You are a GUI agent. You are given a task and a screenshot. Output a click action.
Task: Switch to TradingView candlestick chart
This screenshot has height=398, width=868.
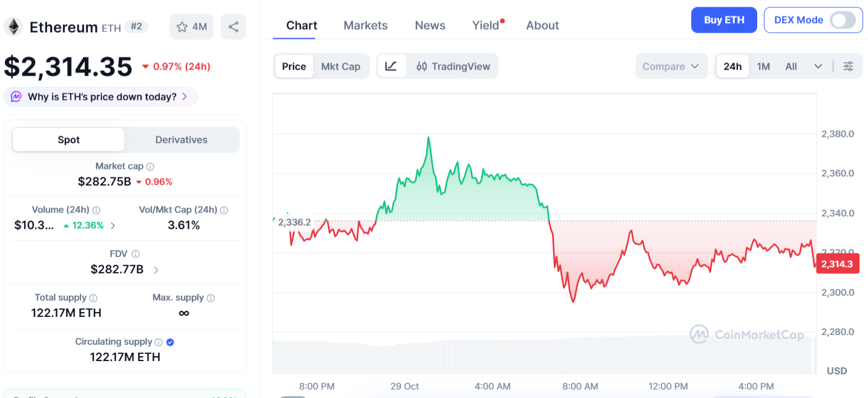[453, 67]
